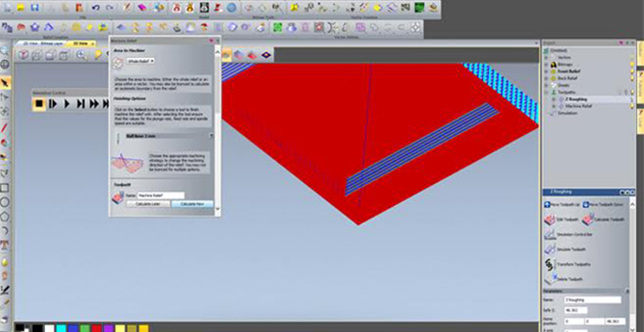Click the green square icon in top toolbar
This screenshot has height=332, width=644.
coord(419,7)
